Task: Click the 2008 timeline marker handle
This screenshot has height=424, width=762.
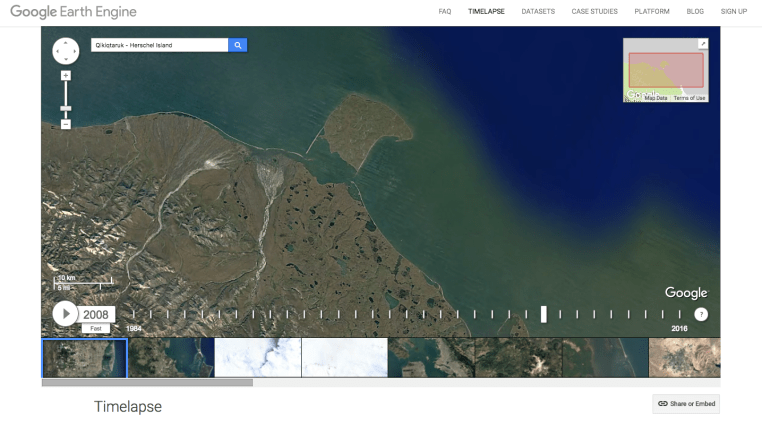Action: click(544, 314)
